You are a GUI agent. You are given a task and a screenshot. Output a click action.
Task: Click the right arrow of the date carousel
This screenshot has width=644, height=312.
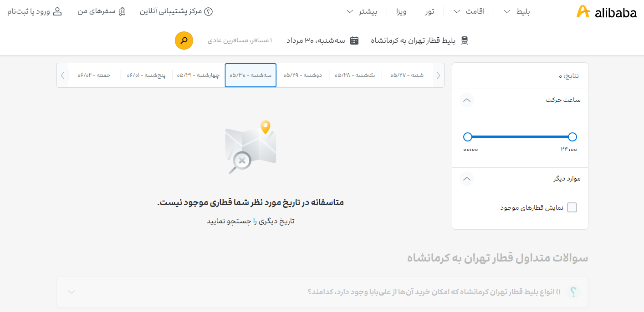[438, 75]
